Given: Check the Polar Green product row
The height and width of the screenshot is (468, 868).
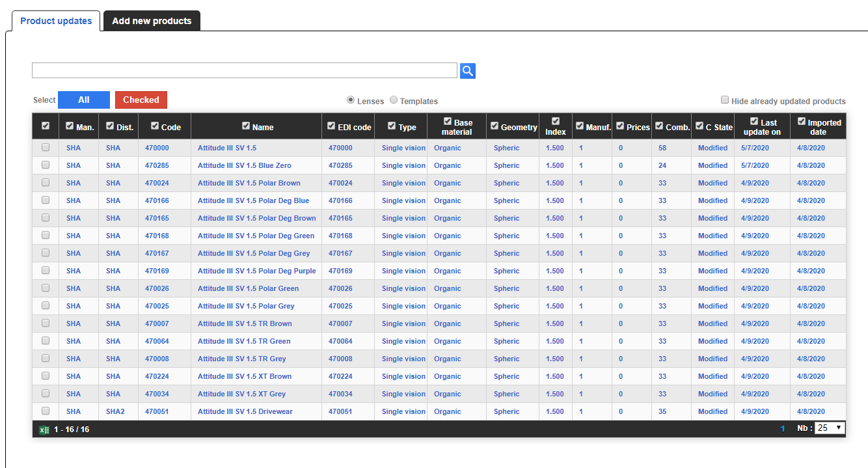Looking at the screenshot, I should 46,288.
